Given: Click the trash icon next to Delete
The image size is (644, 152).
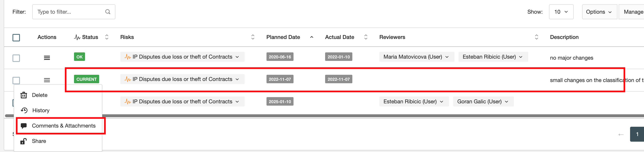Looking at the screenshot, I should coord(23,95).
